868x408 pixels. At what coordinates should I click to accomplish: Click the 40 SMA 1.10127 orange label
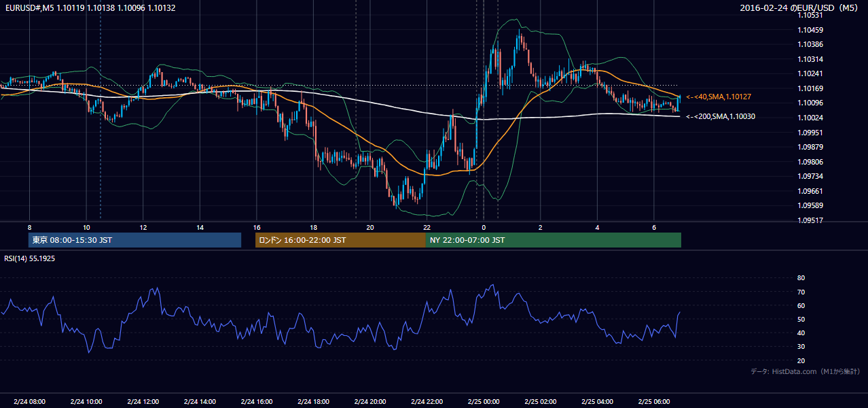[x=719, y=97]
